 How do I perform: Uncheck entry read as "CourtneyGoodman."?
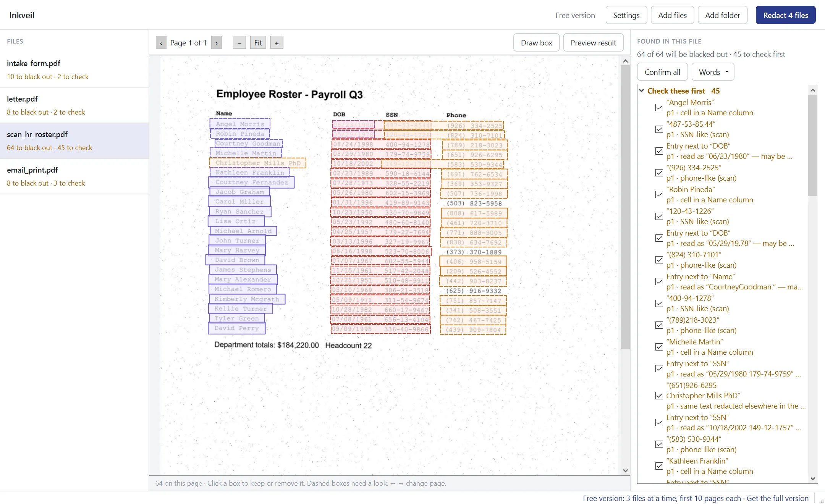(x=659, y=282)
